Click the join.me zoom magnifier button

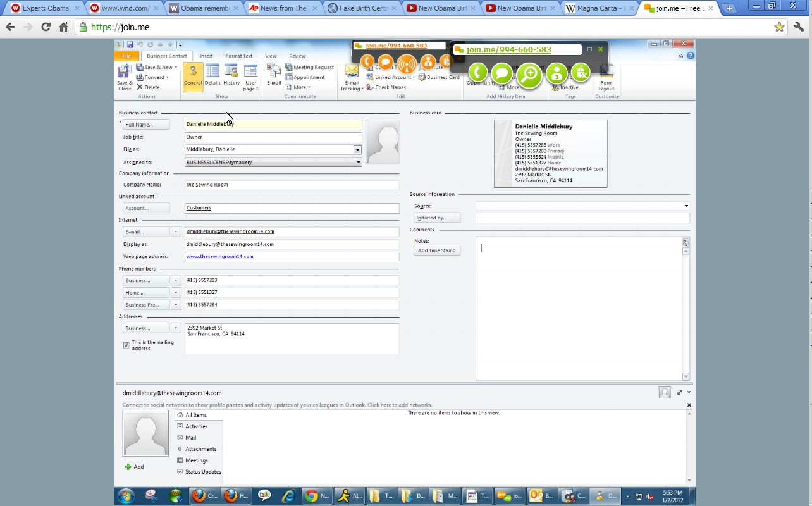(529, 75)
